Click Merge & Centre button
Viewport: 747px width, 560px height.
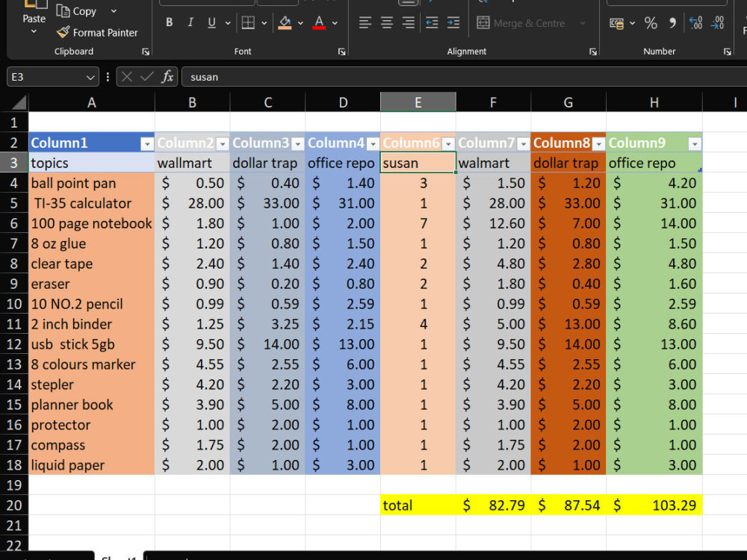pyautogui.click(x=521, y=23)
